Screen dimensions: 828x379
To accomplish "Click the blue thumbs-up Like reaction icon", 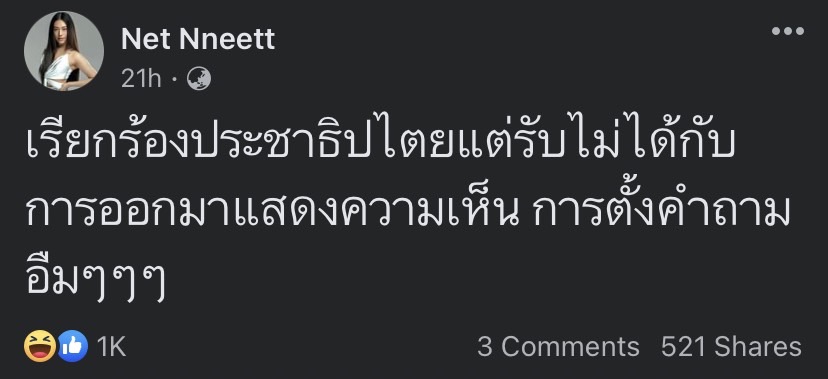I will coord(72,346).
